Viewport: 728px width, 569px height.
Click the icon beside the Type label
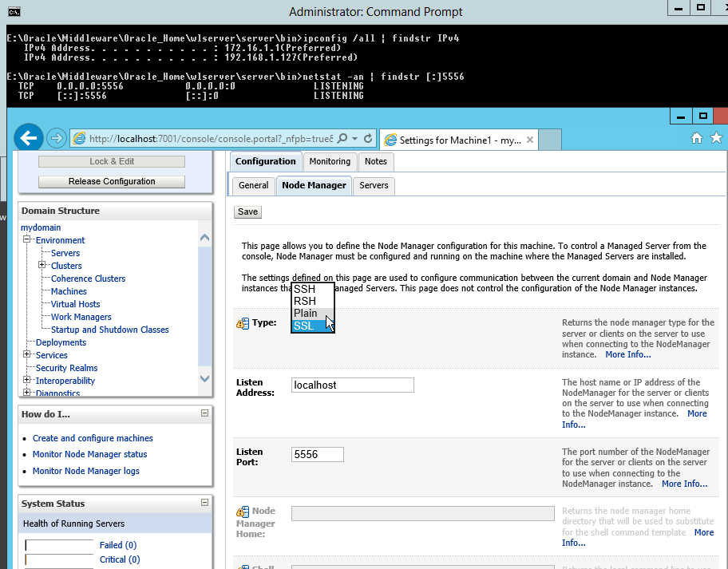coord(242,323)
